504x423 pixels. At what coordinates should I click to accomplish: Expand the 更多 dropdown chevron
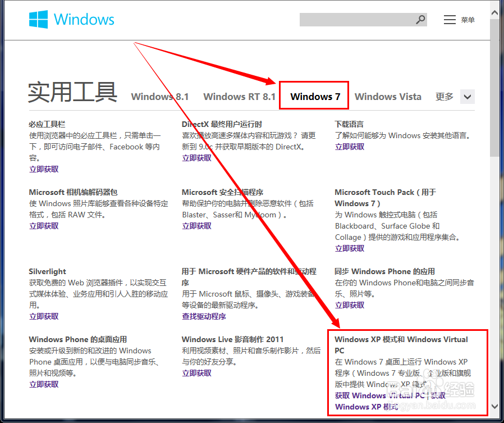pyautogui.click(x=468, y=97)
